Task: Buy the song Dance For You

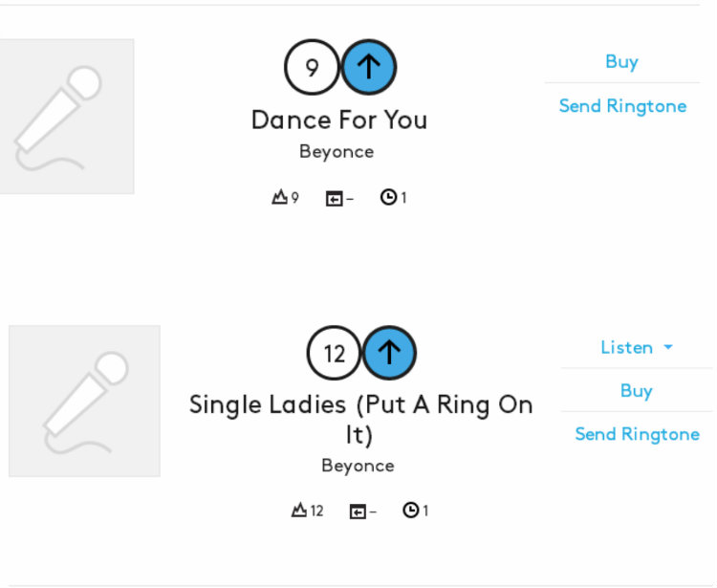Action: point(621,61)
